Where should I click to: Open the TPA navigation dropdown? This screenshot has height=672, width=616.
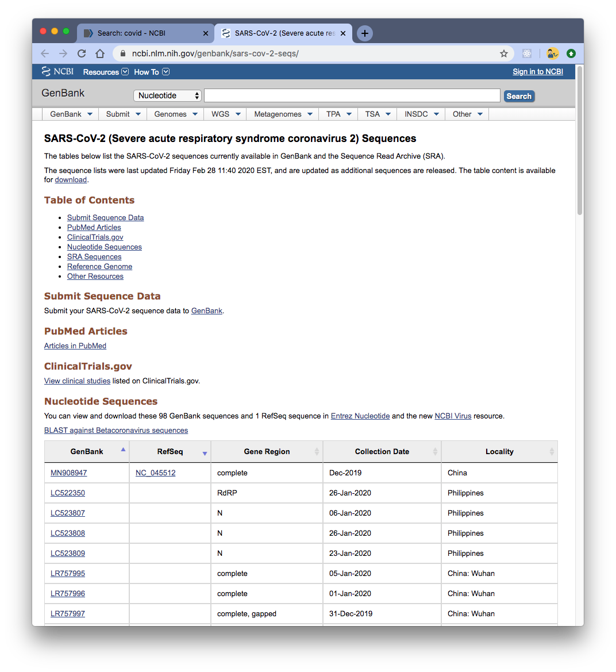point(339,114)
